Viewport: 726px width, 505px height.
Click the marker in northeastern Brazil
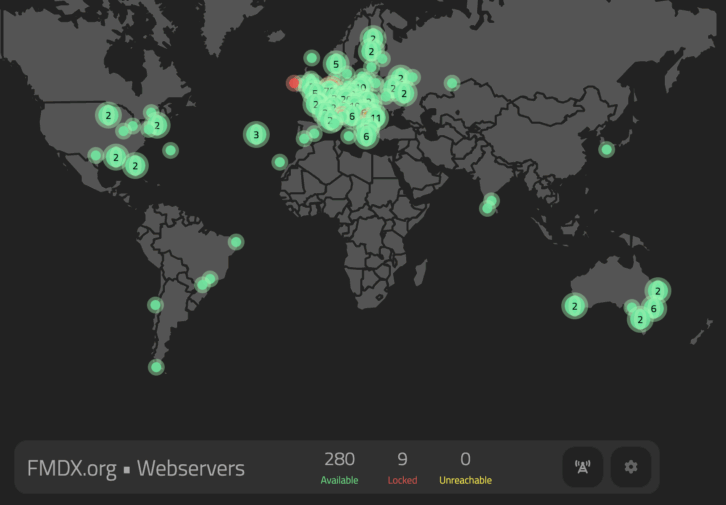coord(236,242)
